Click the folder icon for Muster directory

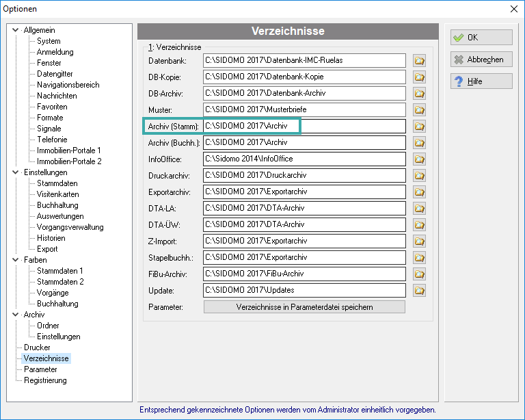(x=419, y=110)
